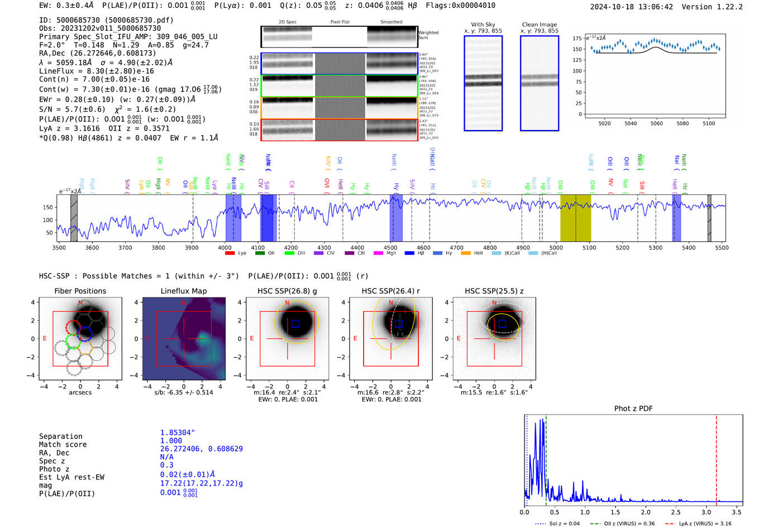This screenshot has width=782, height=532.
Task: Click the Photo z value 0.3
Action: pyautogui.click(x=167, y=465)
